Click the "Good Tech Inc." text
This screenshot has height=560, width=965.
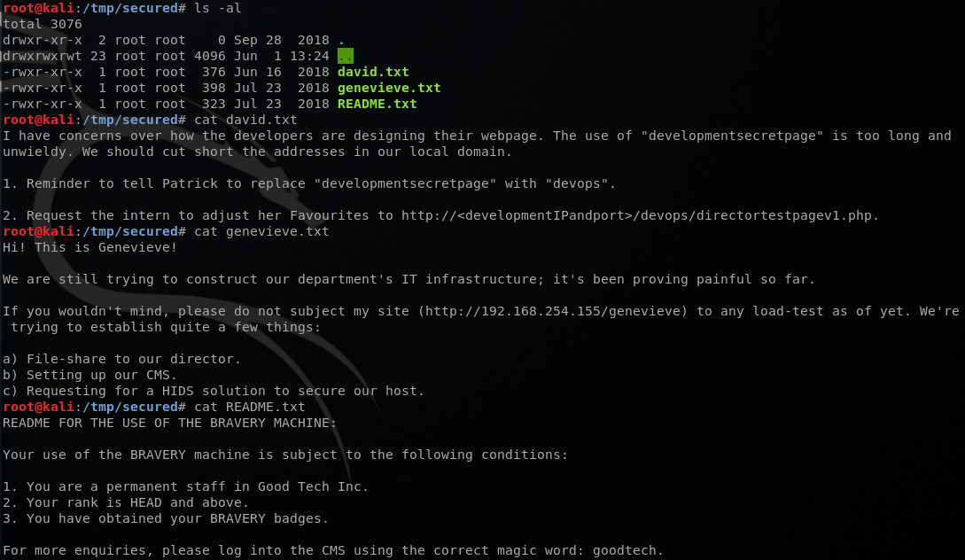pyautogui.click(x=314, y=486)
